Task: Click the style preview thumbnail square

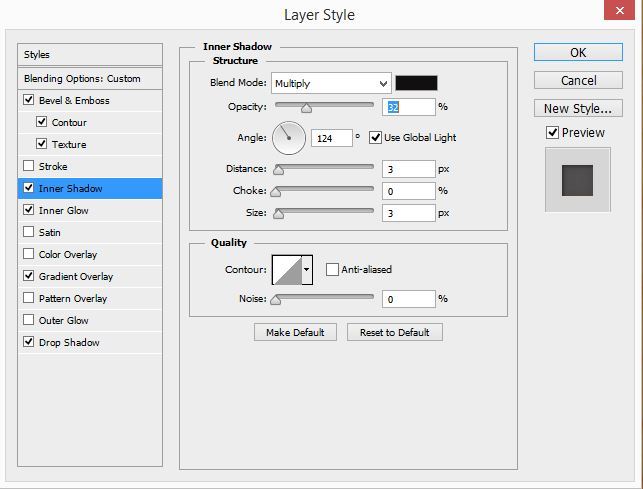Action: pos(577,181)
